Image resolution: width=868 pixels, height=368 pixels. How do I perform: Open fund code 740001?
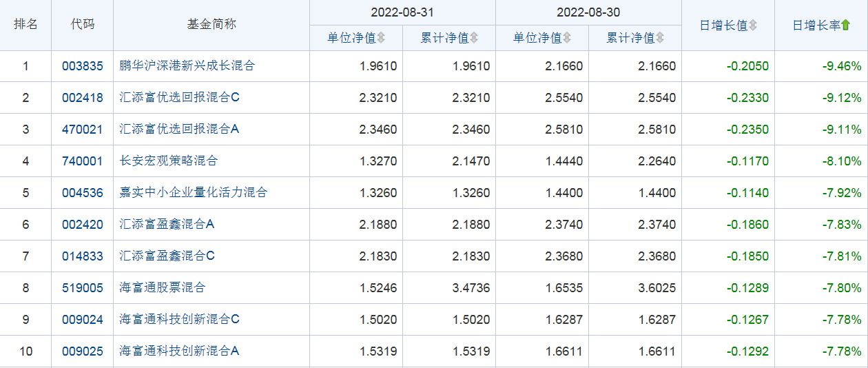coord(83,161)
